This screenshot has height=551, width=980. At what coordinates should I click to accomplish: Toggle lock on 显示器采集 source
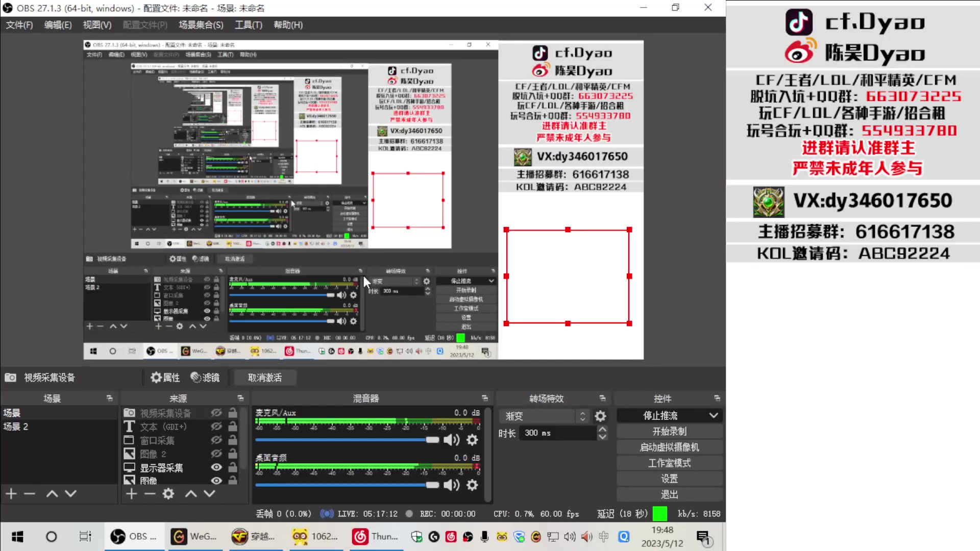(233, 467)
